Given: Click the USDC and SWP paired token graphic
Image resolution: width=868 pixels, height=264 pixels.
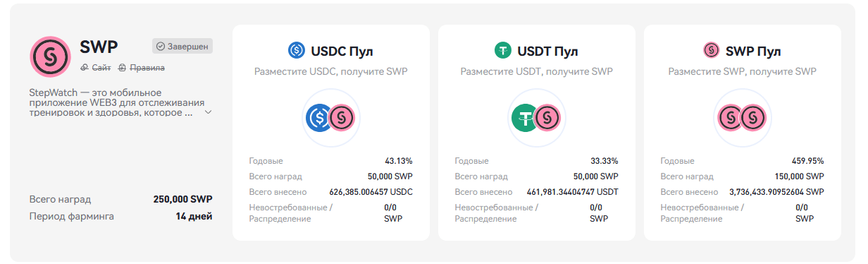Looking at the screenshot, I should click(330, 117).
